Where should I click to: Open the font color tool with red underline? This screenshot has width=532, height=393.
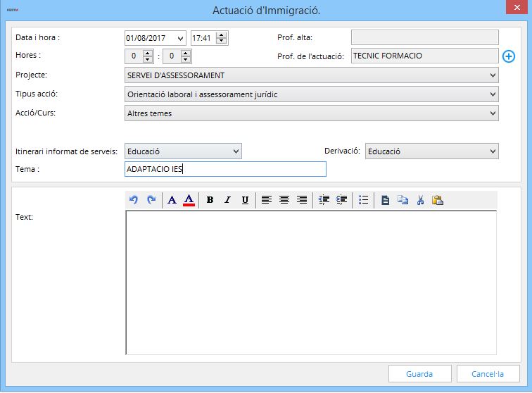pyautogui.click(x=189, y=200)
